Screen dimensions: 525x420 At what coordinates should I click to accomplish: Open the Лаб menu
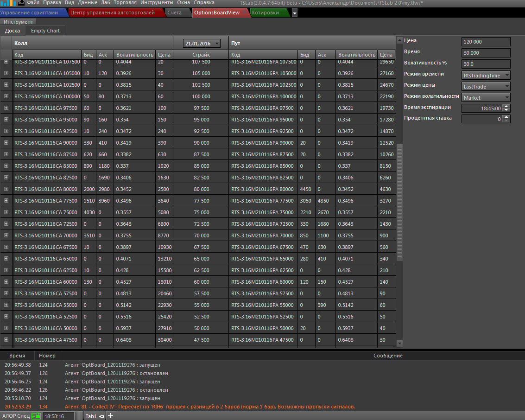point(106,3)
